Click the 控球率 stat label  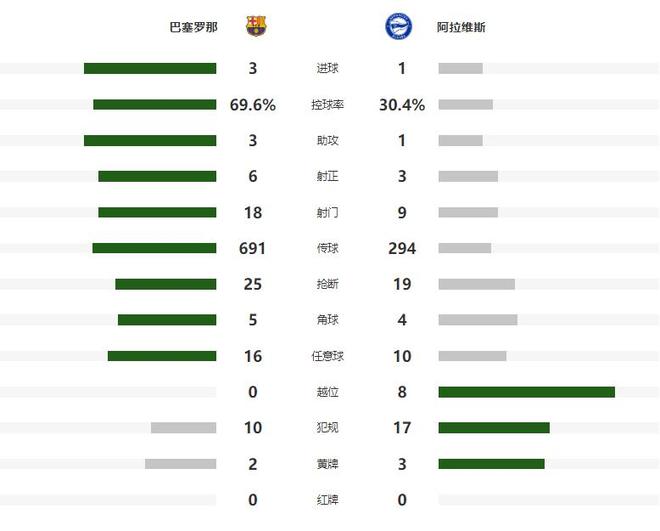point(327,105)
